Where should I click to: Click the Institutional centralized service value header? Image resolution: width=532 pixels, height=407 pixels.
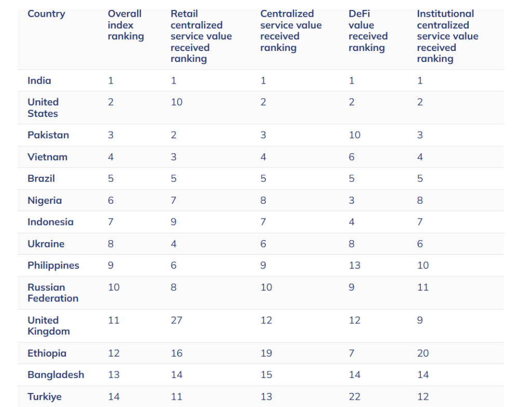pyautogui.click(x=447, y=36)
